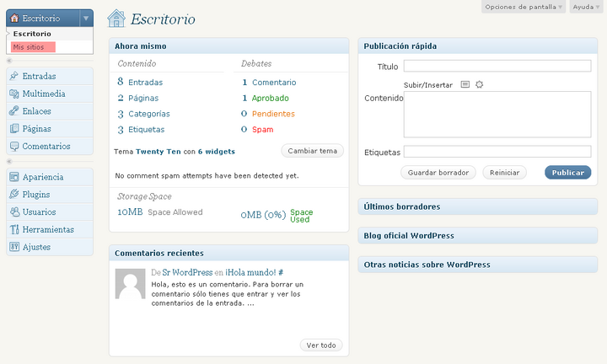Click the Herramientas tools icon
The width and height of the screenshot is (607, 364).
click(14, 229)
